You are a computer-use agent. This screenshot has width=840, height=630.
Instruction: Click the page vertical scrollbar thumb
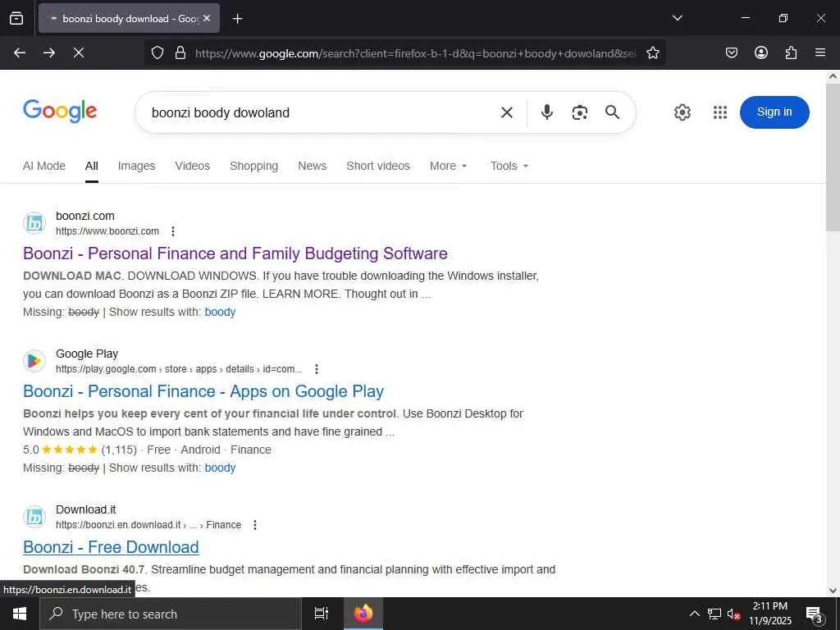pos(833,157)
